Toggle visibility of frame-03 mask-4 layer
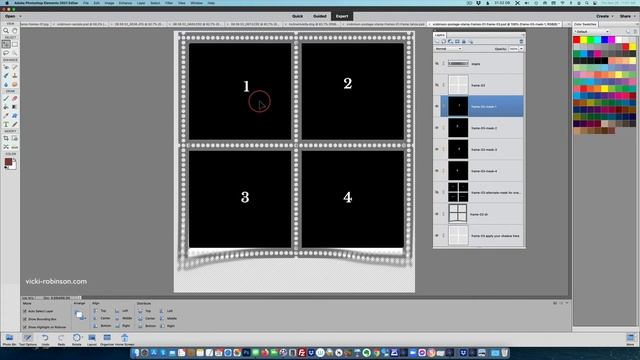640x360 pixels. [437, 171]
